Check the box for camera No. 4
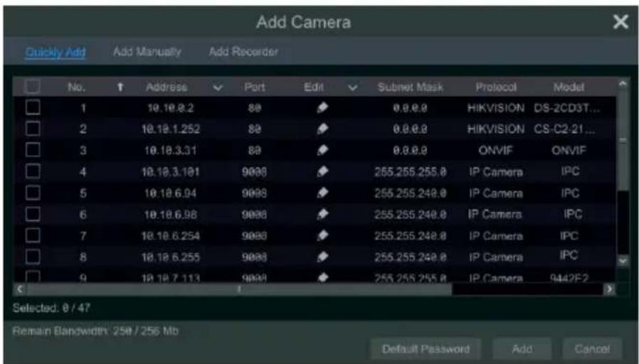639x364 pixels. click(33, 171)
